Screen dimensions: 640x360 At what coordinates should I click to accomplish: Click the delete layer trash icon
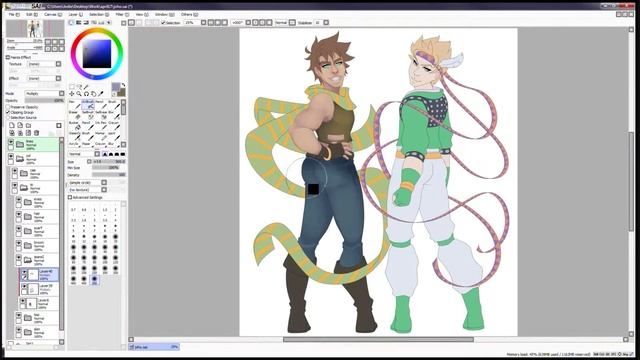[x=36, y=133]
